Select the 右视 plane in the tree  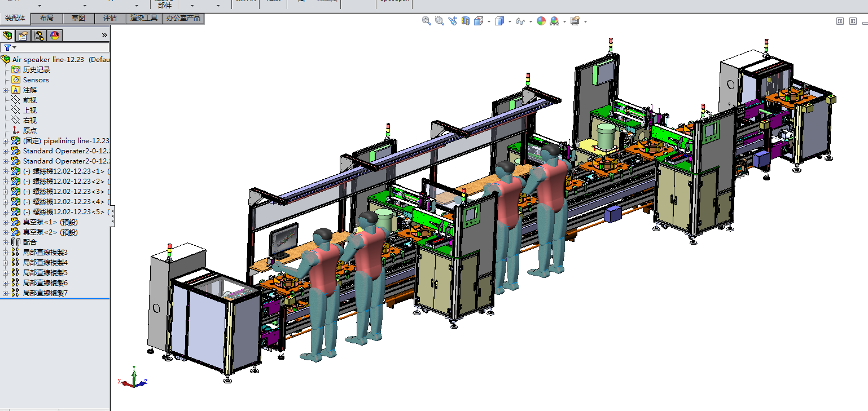coord(30,120)
